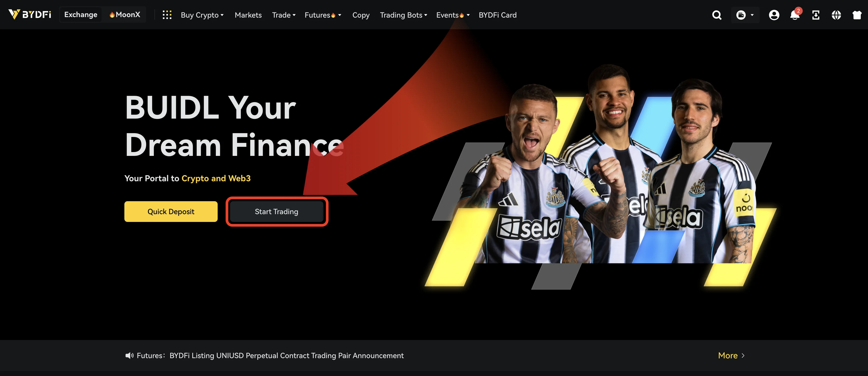Expand the wallet assets dropdown
This screenshot has height=376, width=868.
point(745,15)
